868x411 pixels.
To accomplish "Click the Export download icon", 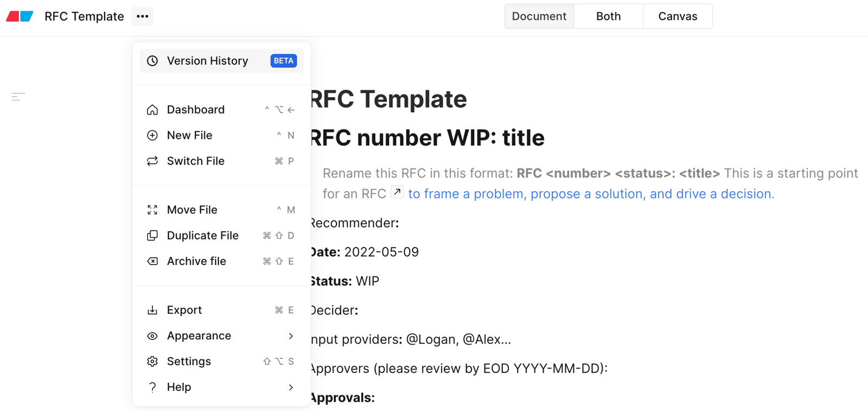I will (152, 310).
